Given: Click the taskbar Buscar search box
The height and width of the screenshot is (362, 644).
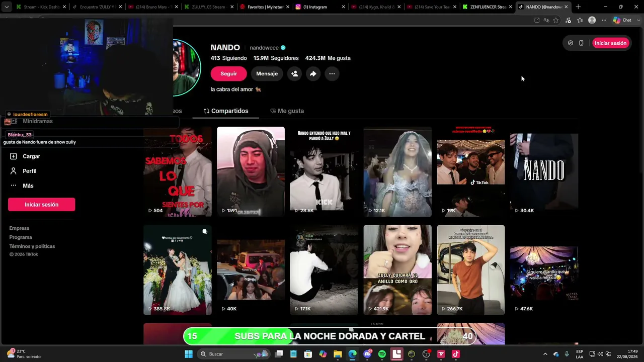Looking at the screenshot, I should click(x=234, y=354).
